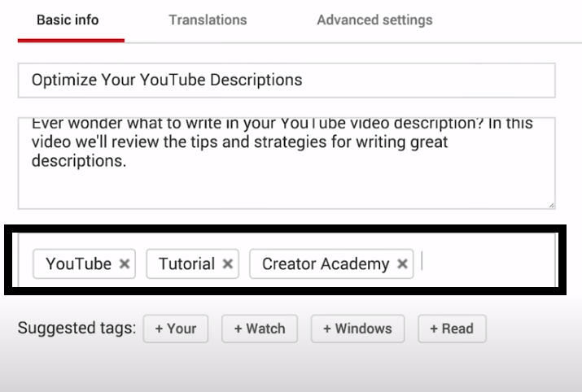Click the video title input field
The width and height of the screenshot is (582, 392).
pos(287,80)
